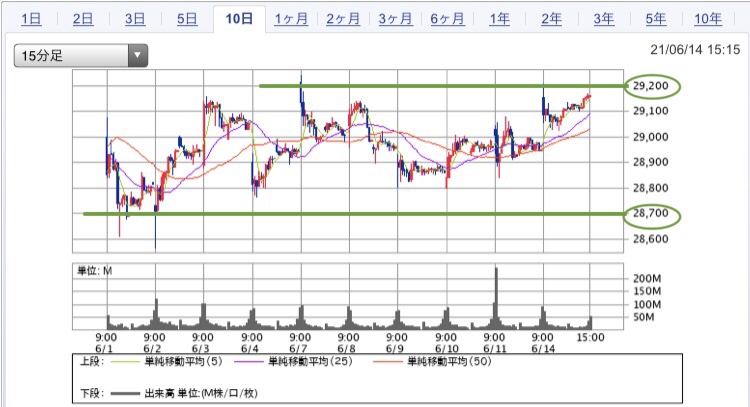Click the 28,700 price axis label

click(x=651, y=213)
